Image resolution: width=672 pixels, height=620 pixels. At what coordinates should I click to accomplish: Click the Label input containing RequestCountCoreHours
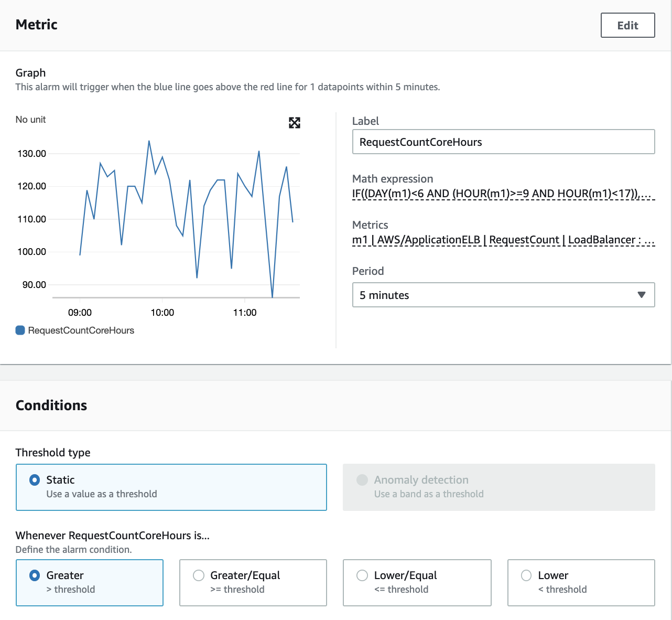pos(503,142)
